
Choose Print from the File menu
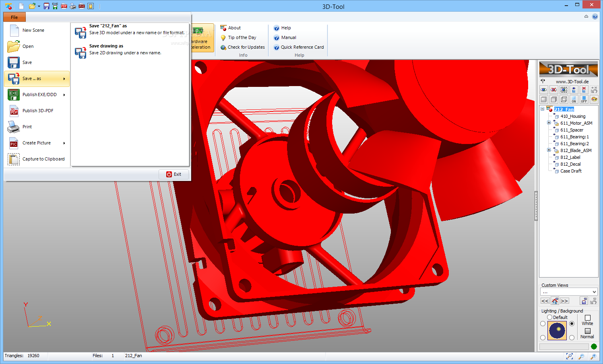click(37, 127)
